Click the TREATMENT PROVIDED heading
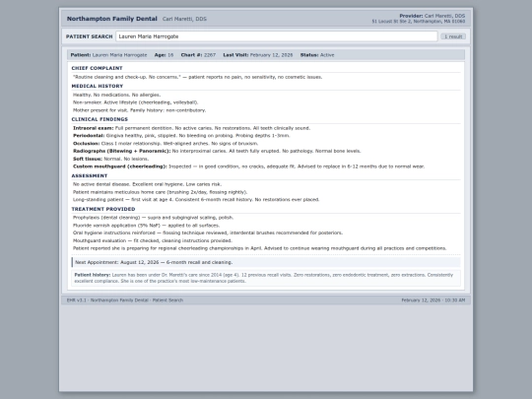Image resolution: width=532 pixels, height=399 pixels. [103, 209]
